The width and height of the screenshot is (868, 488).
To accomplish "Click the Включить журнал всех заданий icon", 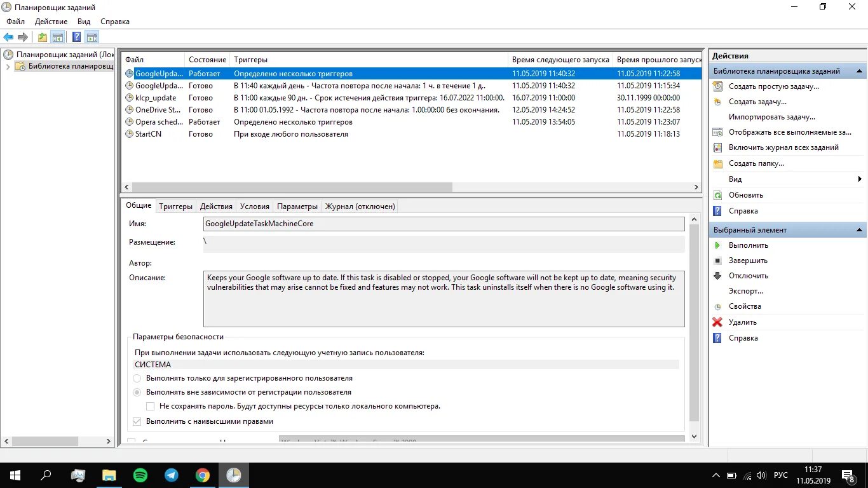I will (717, 147).
